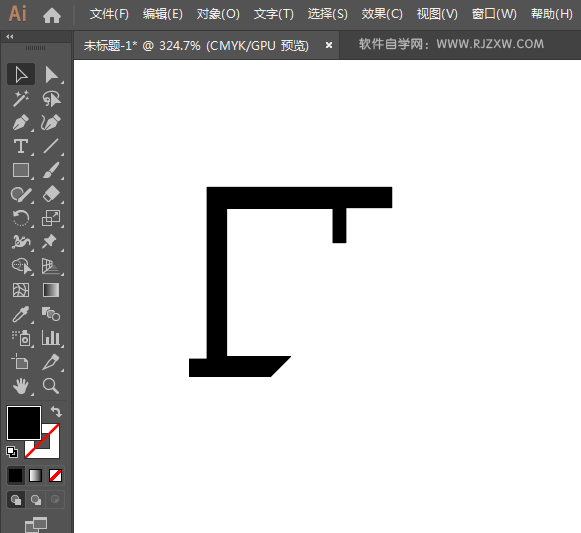Select the Curvature tool
The width and height of the screenshot is (581, 533).
pos(51,123)
